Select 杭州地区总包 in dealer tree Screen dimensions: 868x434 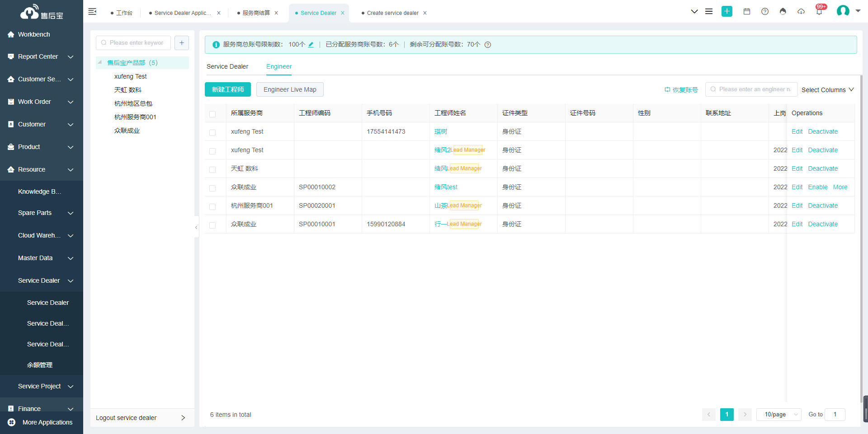tap(133, 103)
